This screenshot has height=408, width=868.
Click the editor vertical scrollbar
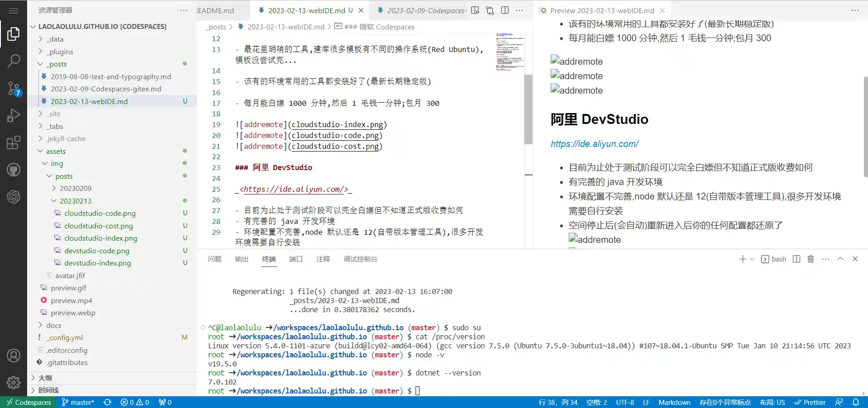(528, 109)
